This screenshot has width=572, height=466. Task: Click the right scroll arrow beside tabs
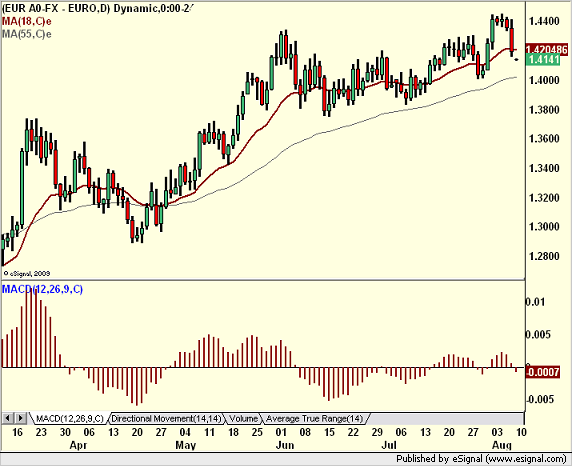pyautogui.click(x=20, y=418)
